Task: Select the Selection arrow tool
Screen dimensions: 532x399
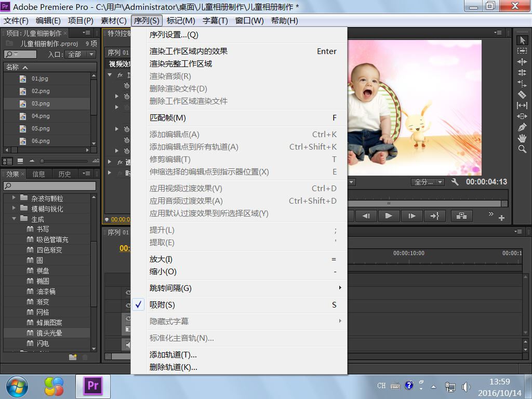Action: [522, 40]
